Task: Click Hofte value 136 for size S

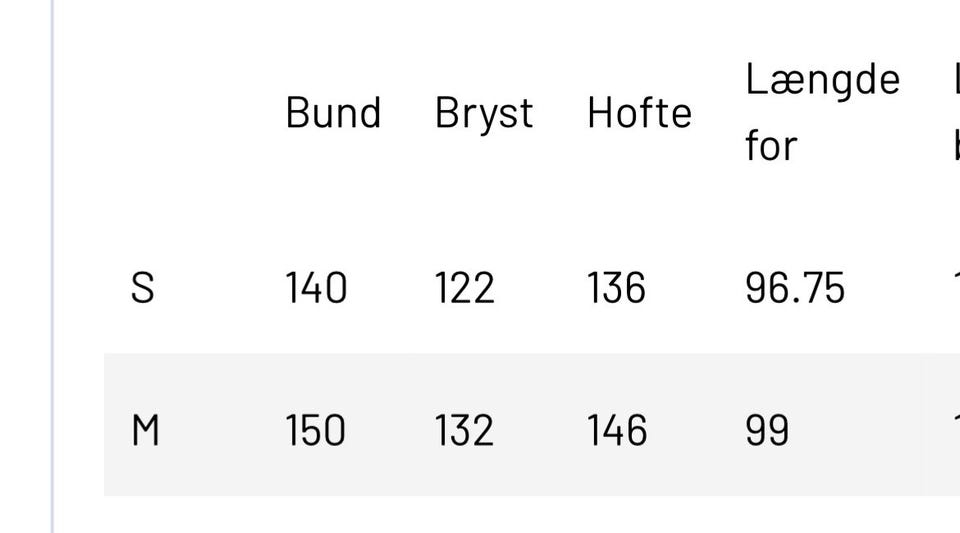Action: [x=616, y=288]
